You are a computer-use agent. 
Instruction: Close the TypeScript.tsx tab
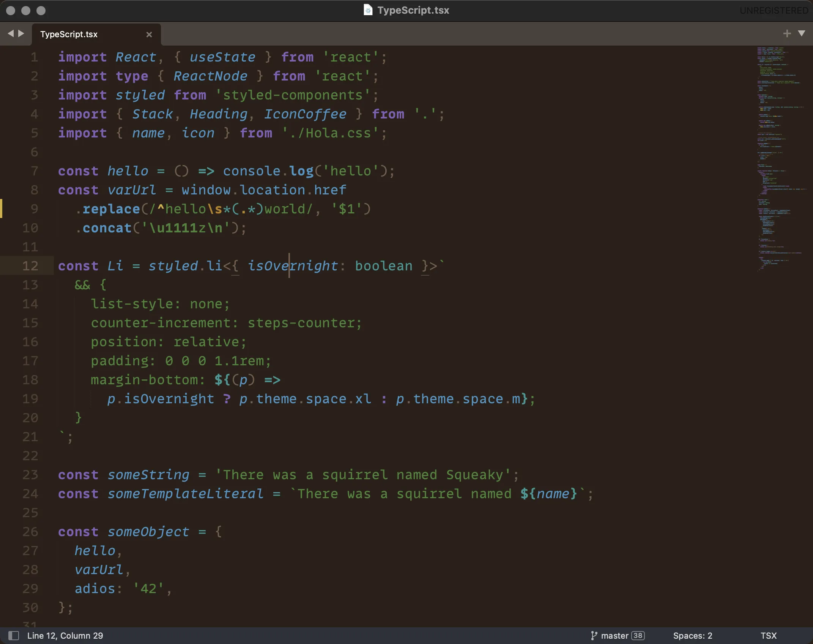pyautogui.click(x=149, y=35)
